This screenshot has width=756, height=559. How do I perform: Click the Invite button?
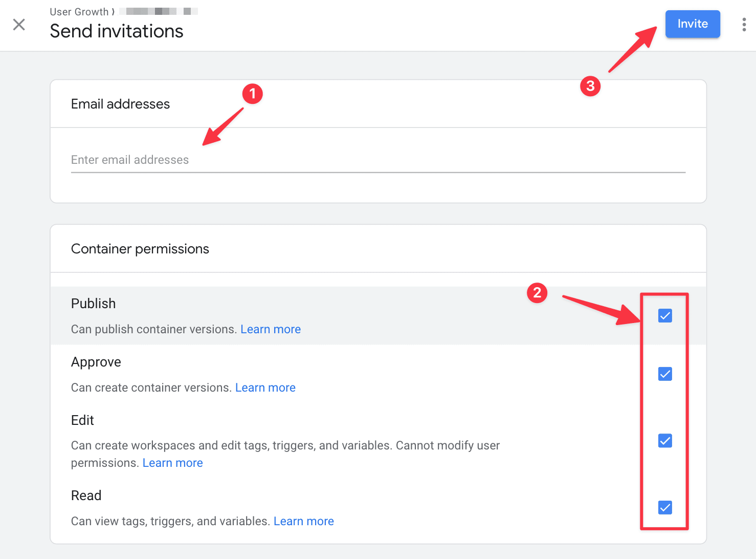pos(692,24)
